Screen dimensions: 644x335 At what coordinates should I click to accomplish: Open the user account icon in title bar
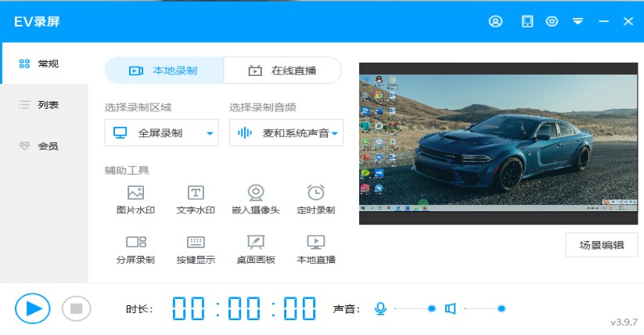pyautogui.click(x=495, y=21)
